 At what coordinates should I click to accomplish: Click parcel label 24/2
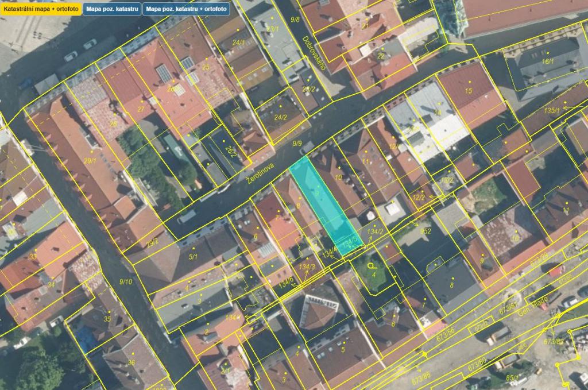tap(280, 117)
